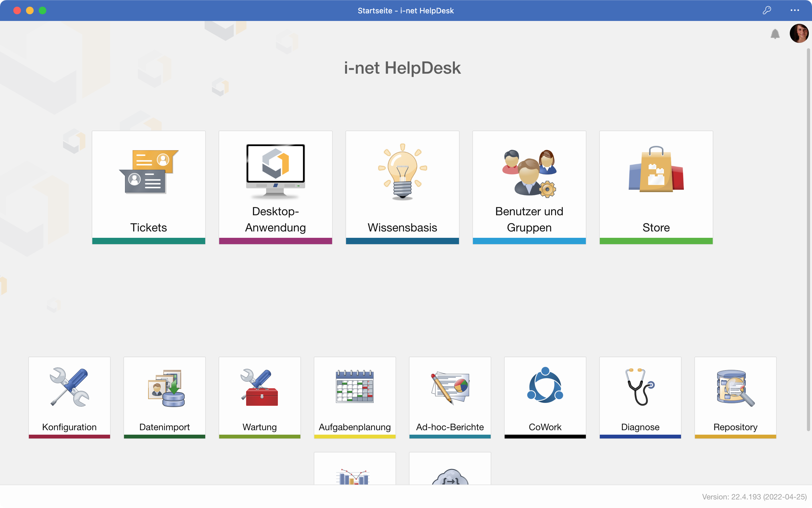Click the i-net HelpDesk heading

(402, 68)
